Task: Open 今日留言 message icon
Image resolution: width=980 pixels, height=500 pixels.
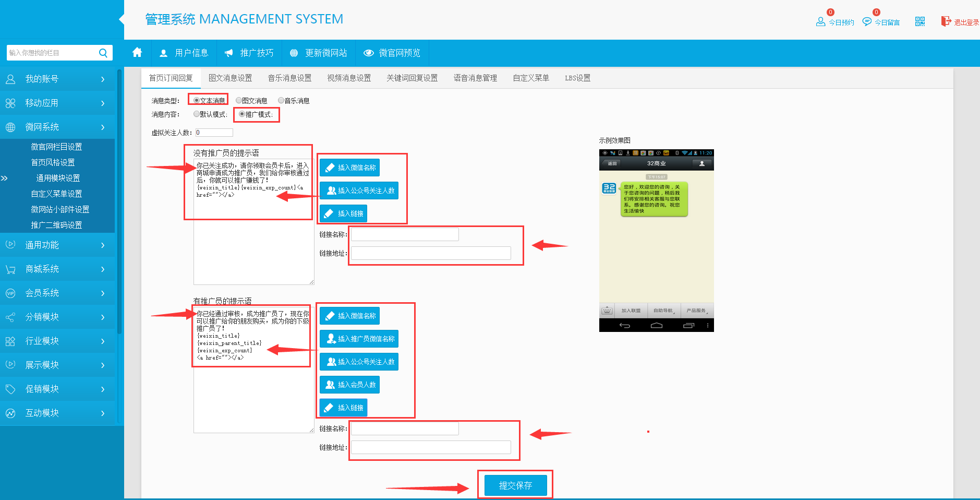Action: [867, 21]
